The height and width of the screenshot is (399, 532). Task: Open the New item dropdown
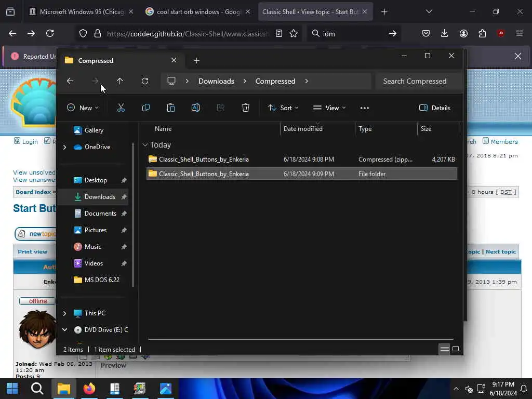[83, 108]
